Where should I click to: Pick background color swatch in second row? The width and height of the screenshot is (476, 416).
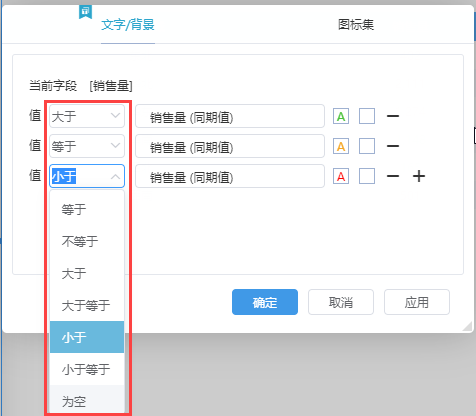point(367,146)
